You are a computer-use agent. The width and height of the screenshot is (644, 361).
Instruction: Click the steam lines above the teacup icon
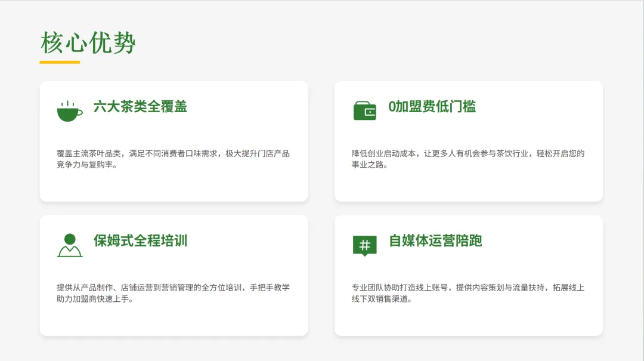[x=69, y=103]
